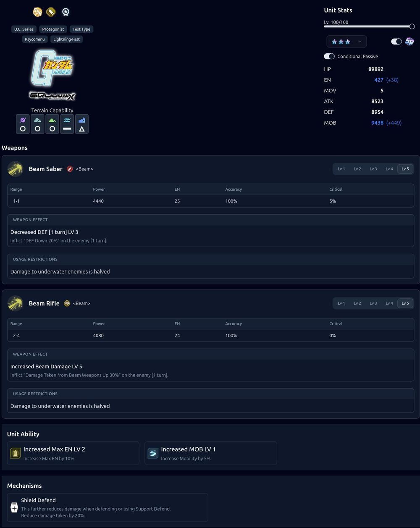Select Lv 4 for Beam Rifle

[x=389, y=303]
